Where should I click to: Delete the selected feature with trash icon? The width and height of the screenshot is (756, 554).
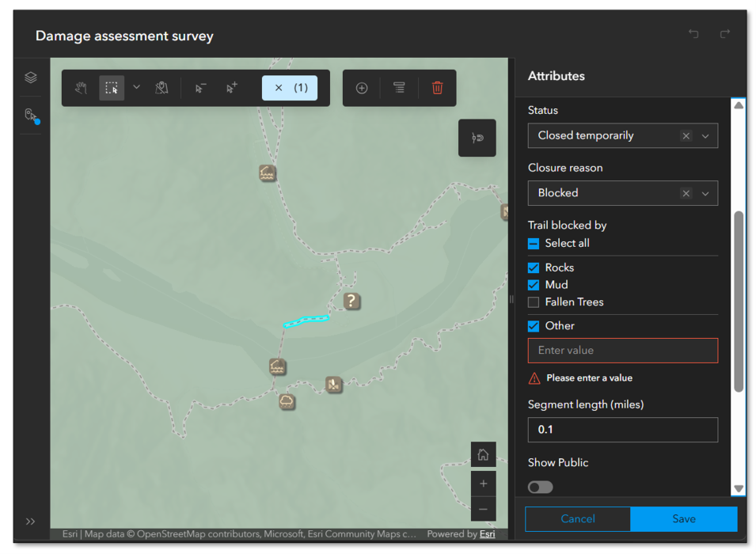pos(437,88)
